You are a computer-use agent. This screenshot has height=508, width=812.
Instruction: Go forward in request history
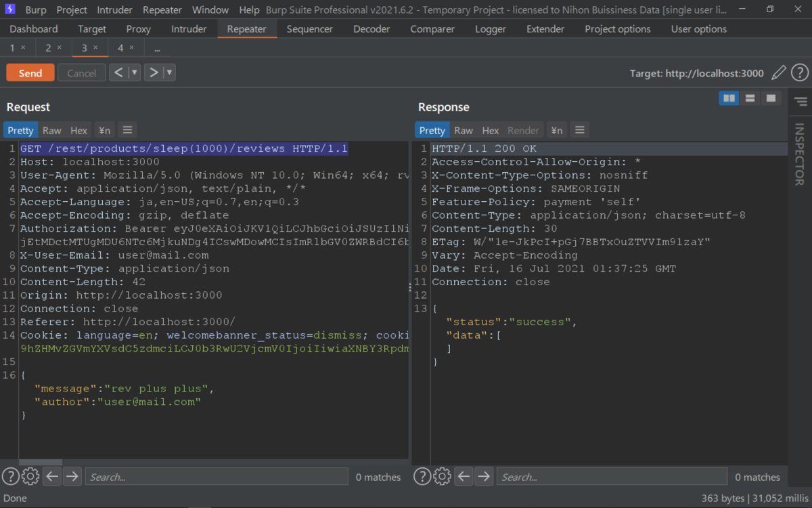coord(154,72)
